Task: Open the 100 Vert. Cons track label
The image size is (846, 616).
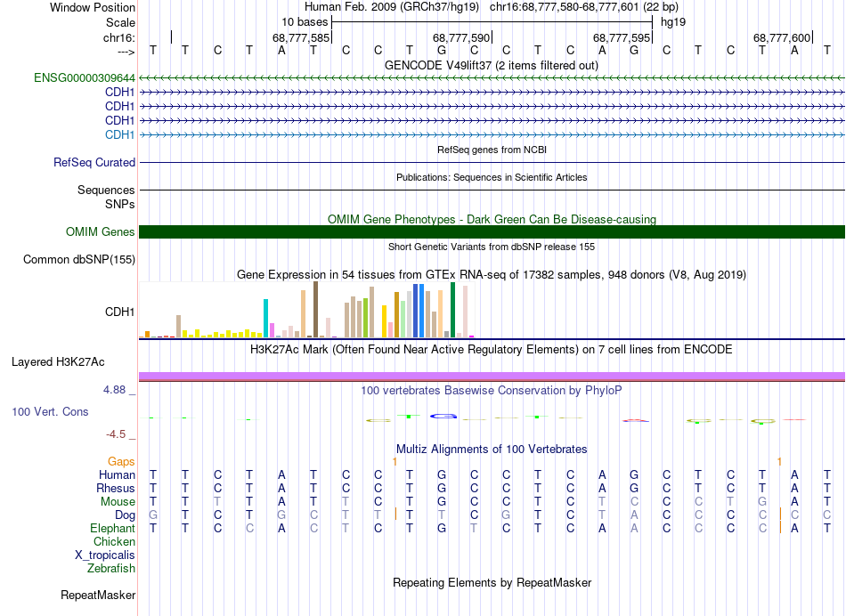Action: coord(50,412)
